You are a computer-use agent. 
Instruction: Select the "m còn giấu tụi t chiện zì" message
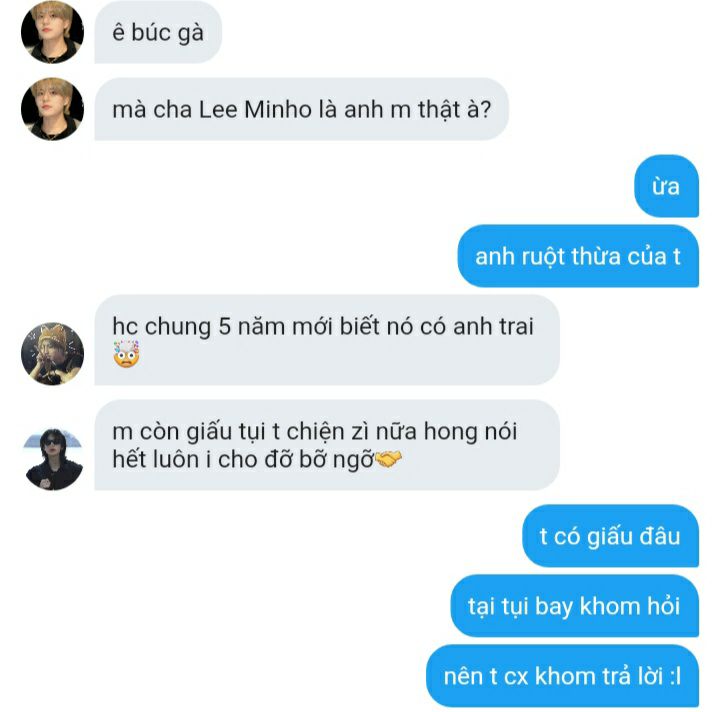[327, 445]
